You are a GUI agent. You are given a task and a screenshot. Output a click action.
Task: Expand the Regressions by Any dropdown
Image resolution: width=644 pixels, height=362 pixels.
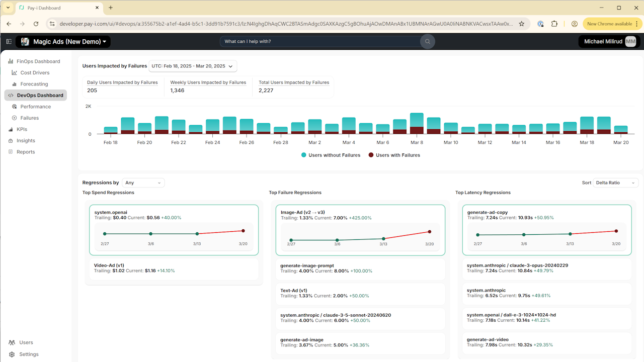(143, 183)
